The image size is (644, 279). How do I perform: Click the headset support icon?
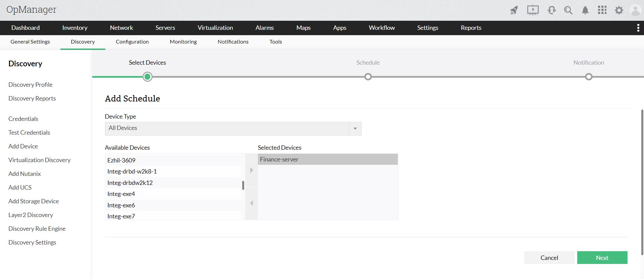pos(551,10)
